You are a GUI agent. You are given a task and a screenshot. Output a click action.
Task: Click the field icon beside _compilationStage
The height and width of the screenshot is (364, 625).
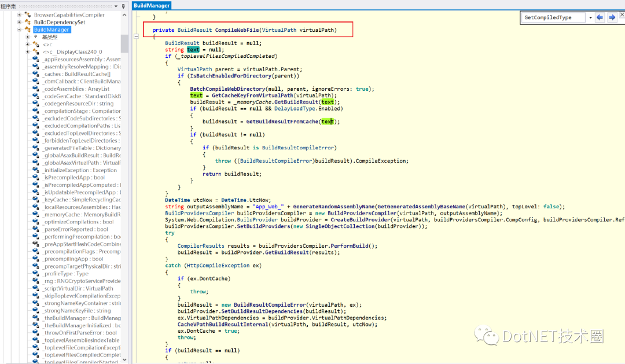(x=36, y=111)
